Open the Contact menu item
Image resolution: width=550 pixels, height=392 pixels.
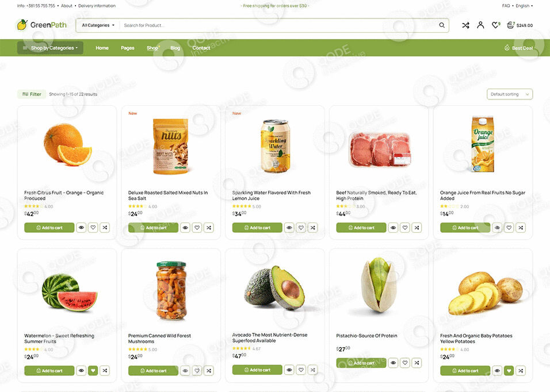coord(201,48)
